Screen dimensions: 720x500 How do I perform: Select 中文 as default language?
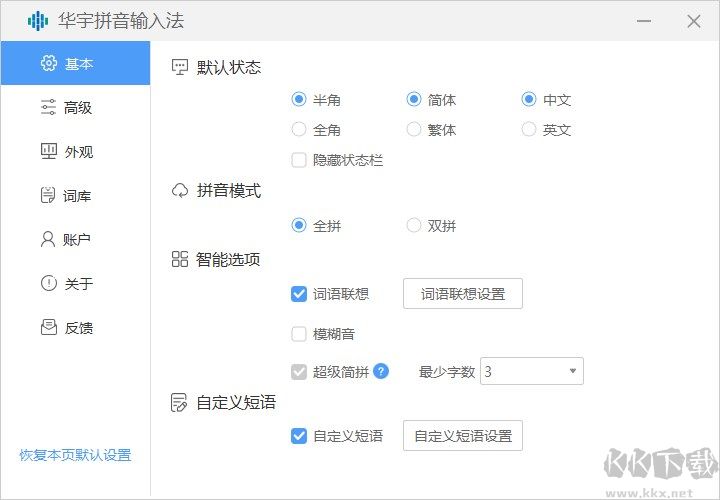tap(529, 99)
